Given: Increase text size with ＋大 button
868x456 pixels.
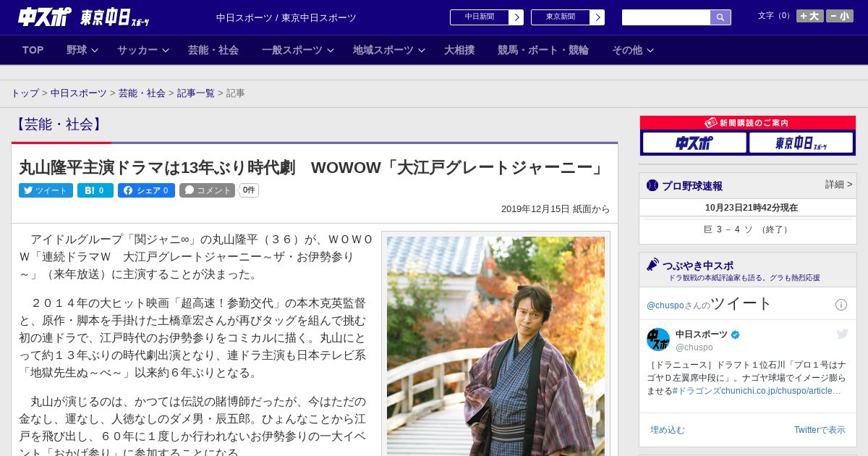Looking at the screenshot, I should (809, 16).
